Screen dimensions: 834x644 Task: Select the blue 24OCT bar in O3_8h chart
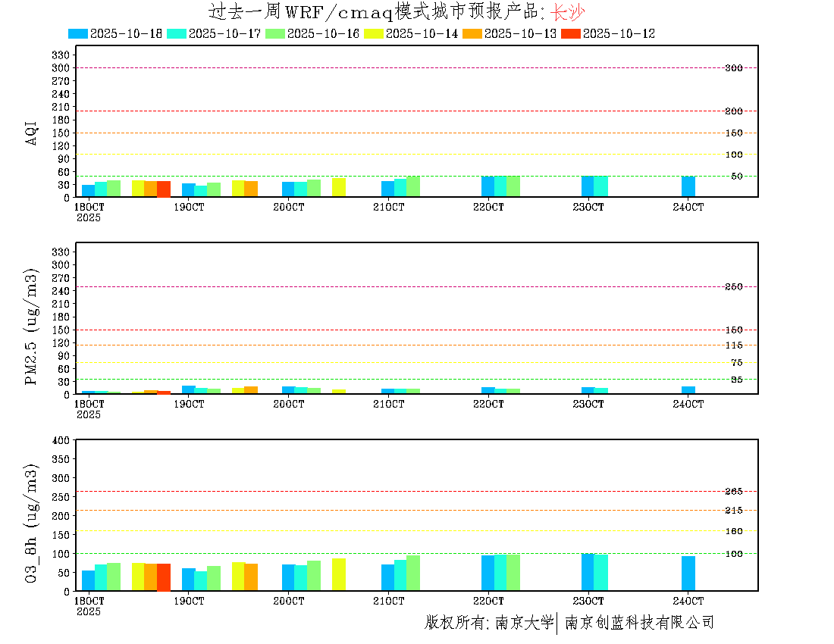point(688,574)
